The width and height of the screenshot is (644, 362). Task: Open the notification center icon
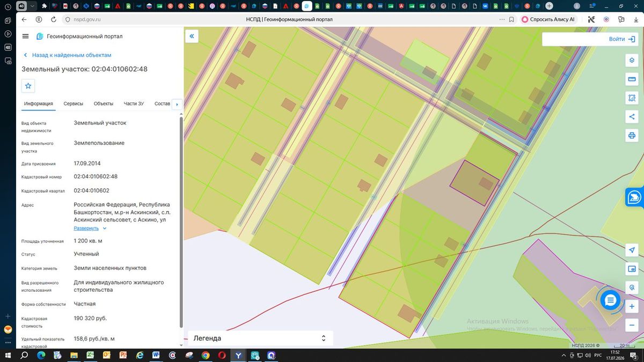pos(633,355)
